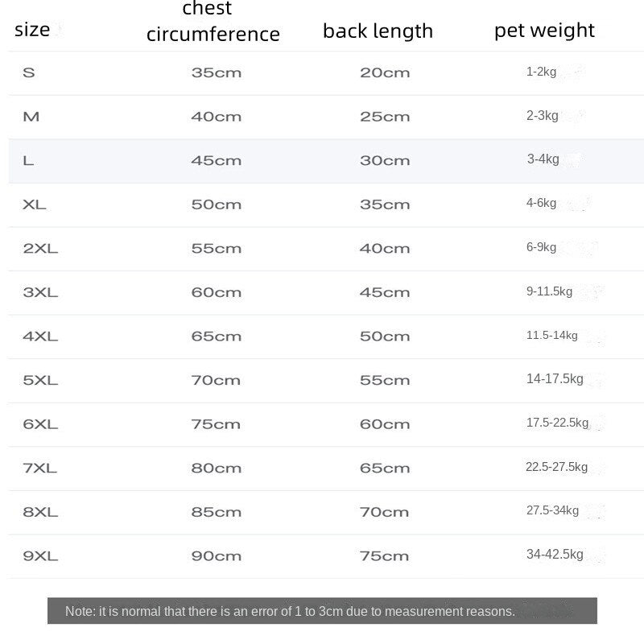Click the 5XL size label
Image resolution: width=644 pixels, height=644 pixels.
40,380
